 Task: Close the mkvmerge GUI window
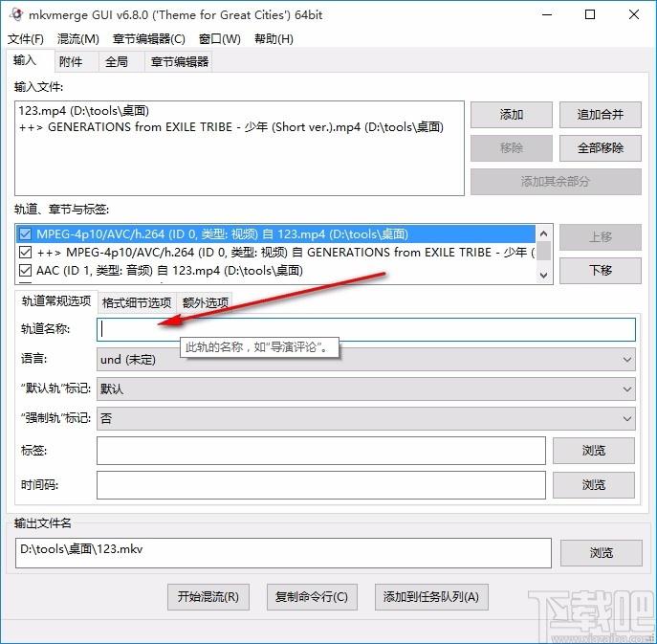pos(634,14)
